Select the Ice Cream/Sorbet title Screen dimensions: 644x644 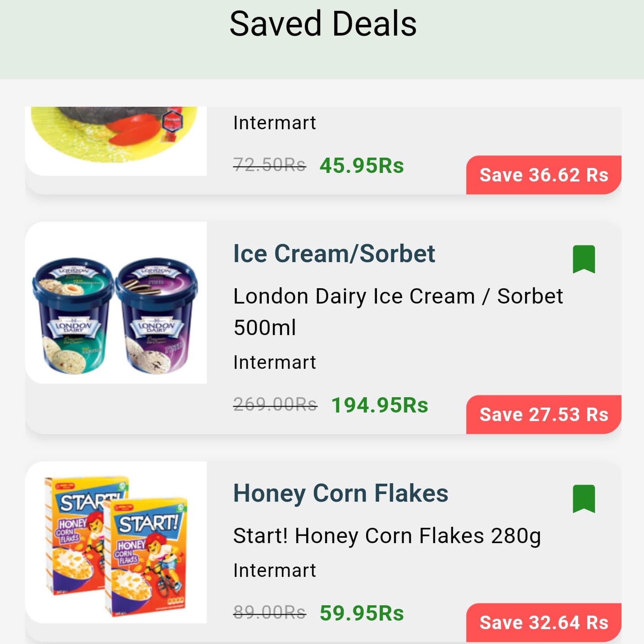click(334, 254)
